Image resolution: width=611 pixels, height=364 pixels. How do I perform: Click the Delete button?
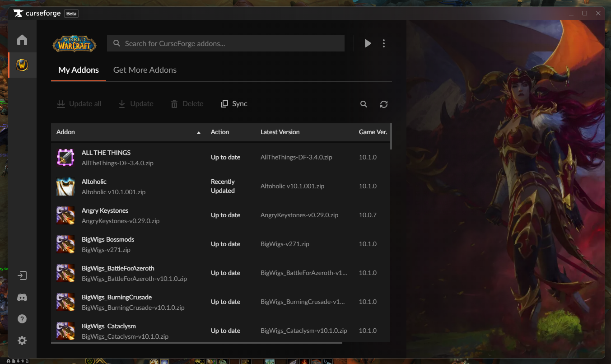pyautogui.click(x=187, y=104)
